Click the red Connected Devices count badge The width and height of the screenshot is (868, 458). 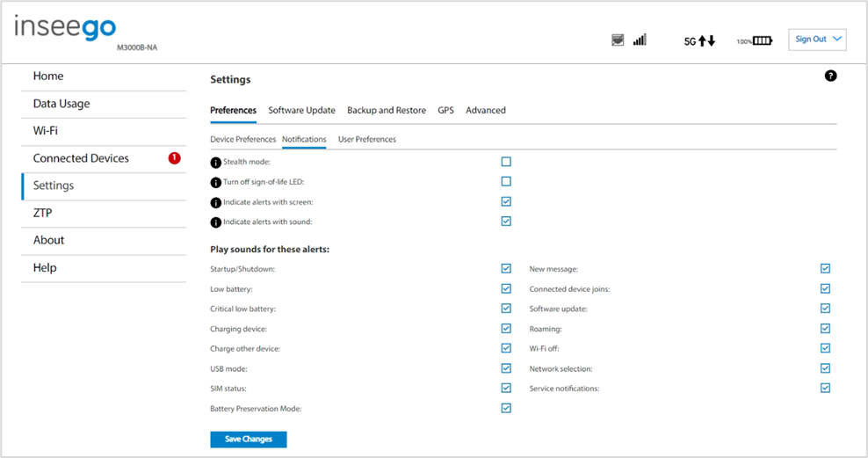coord(174,158)
